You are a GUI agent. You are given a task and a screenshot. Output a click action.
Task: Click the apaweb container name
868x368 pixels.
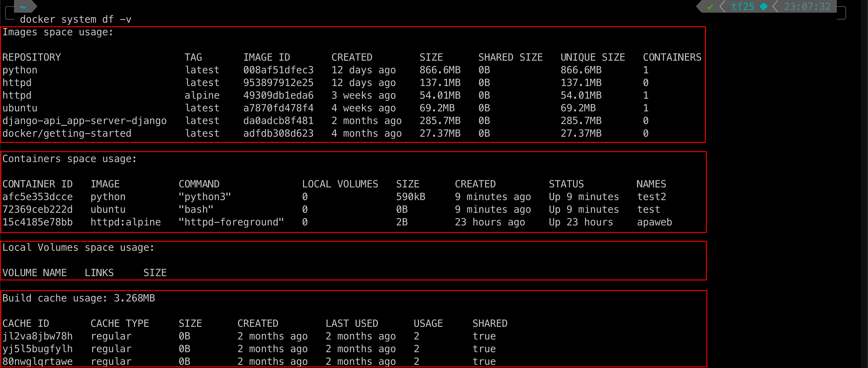(x=654, y=222)
